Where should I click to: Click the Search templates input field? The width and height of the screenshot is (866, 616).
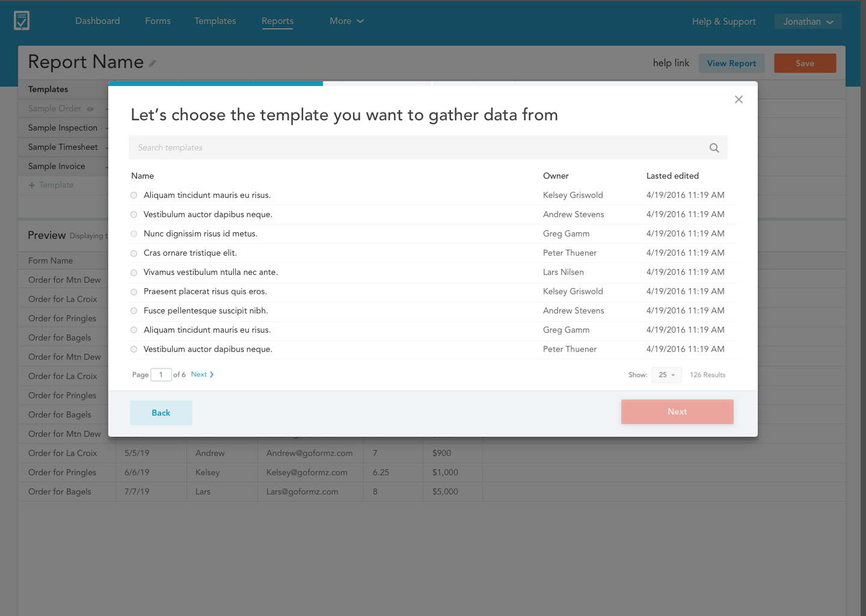[415, 148]
